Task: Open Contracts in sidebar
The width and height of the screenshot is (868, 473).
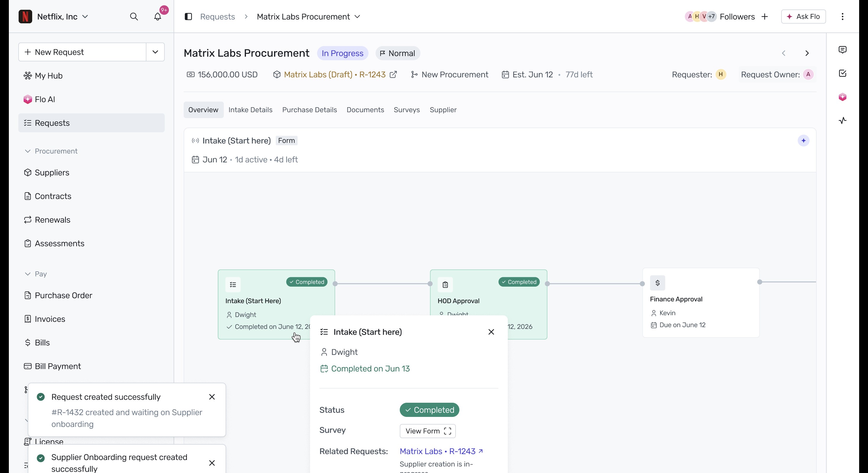Action: [x=91, y=196]
